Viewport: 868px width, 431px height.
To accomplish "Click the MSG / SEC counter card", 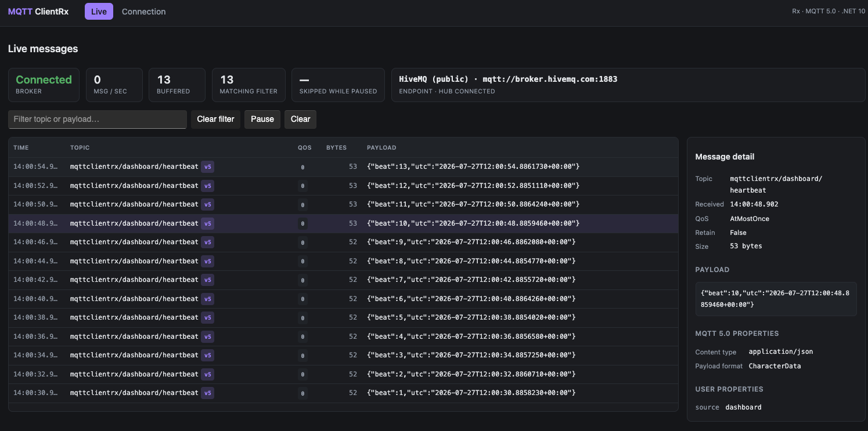I will pos(114,85).
